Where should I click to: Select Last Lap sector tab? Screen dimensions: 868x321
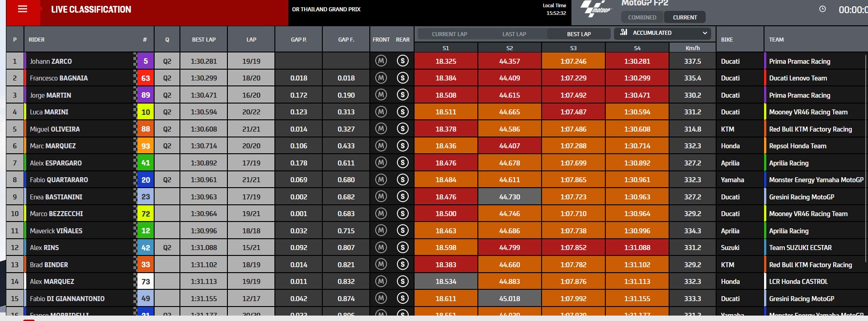[x=514, y=34]
